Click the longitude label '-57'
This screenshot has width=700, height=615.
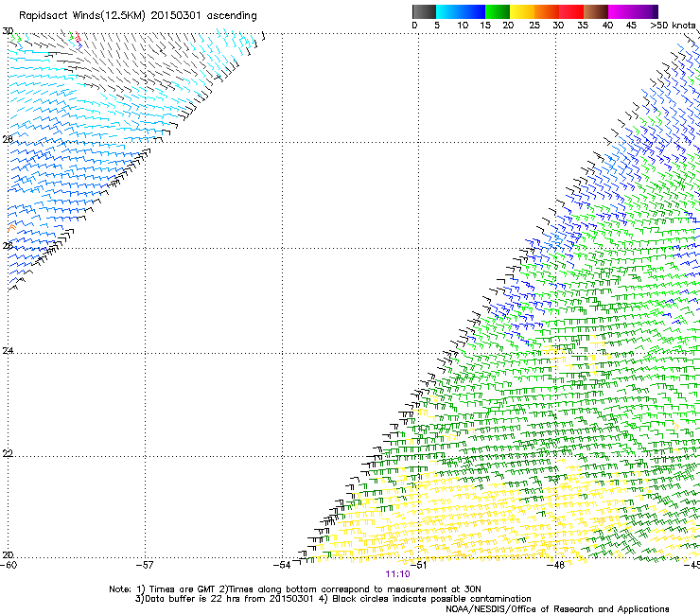[145, 565]
